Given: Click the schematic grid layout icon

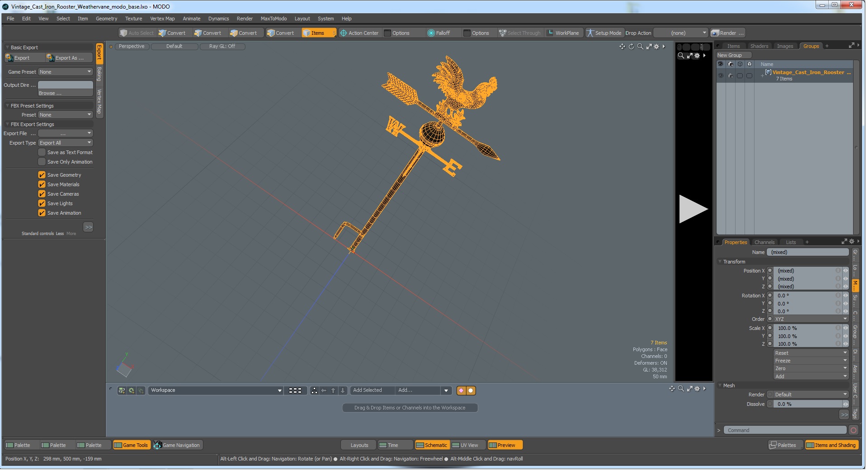Looking at the screenshot, I should tap(295, 390).
